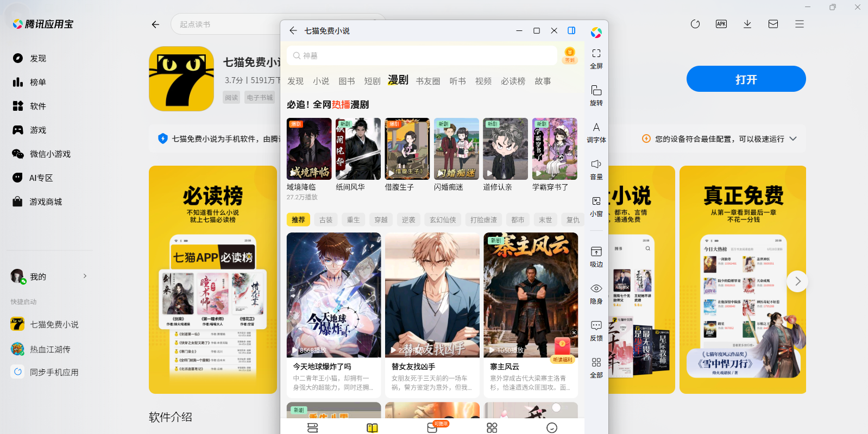868x434 pixels.
Task: Switch to the 短剧 tab
Action: 372,81
